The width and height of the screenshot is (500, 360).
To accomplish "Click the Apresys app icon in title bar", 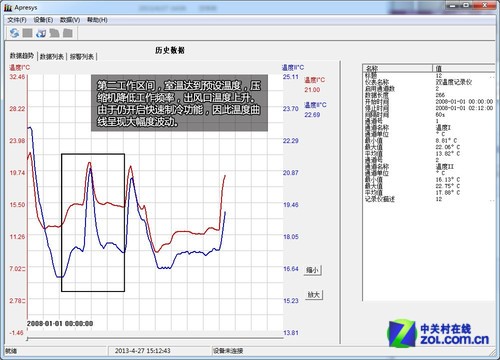I will (x=8, y=7).
